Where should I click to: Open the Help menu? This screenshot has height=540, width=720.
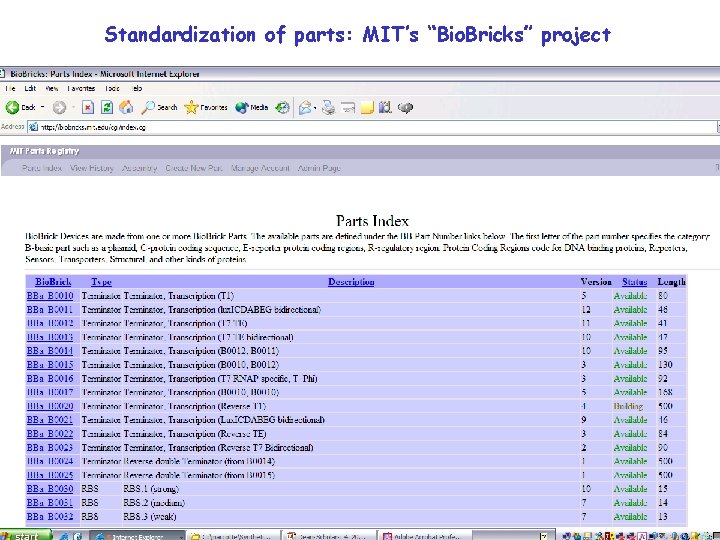(x=136, y=88)
